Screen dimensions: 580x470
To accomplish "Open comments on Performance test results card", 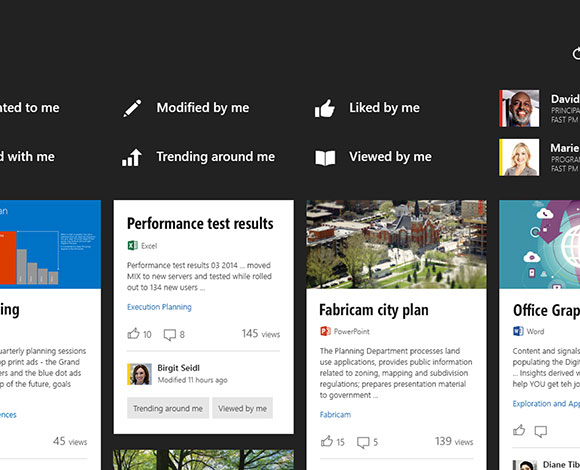I will coord(169,335).
